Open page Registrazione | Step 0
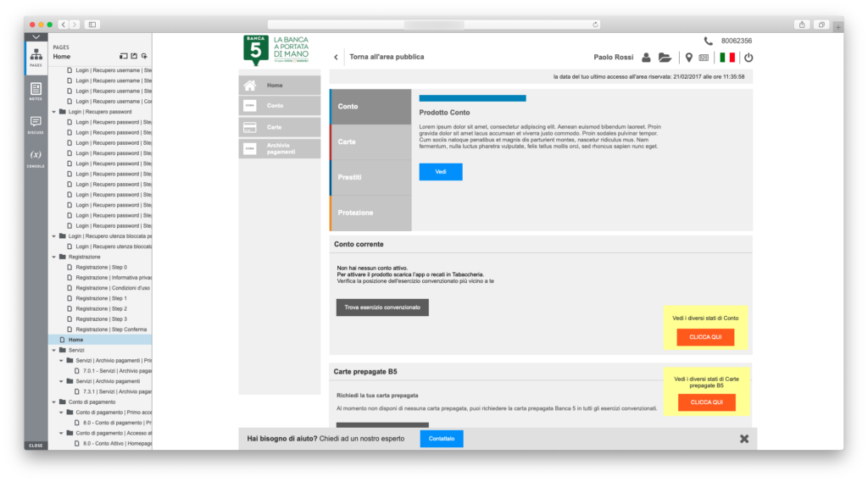Viewport: 868px width, 482px height. [101, 268]
